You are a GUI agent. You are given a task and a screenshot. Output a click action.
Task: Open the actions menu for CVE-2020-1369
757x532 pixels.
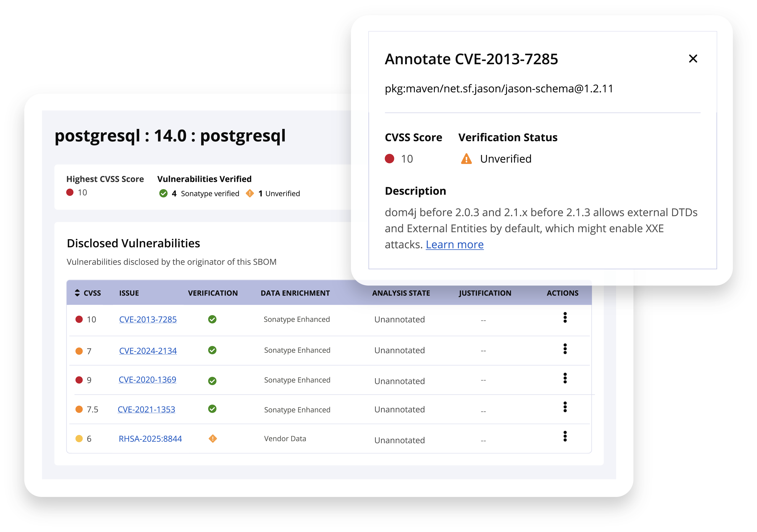click(565, 378)
